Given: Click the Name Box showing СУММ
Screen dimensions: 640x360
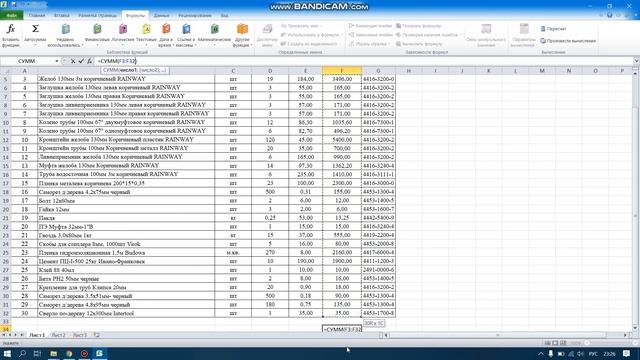Looking at the screenshot, I should click(27, 61).
